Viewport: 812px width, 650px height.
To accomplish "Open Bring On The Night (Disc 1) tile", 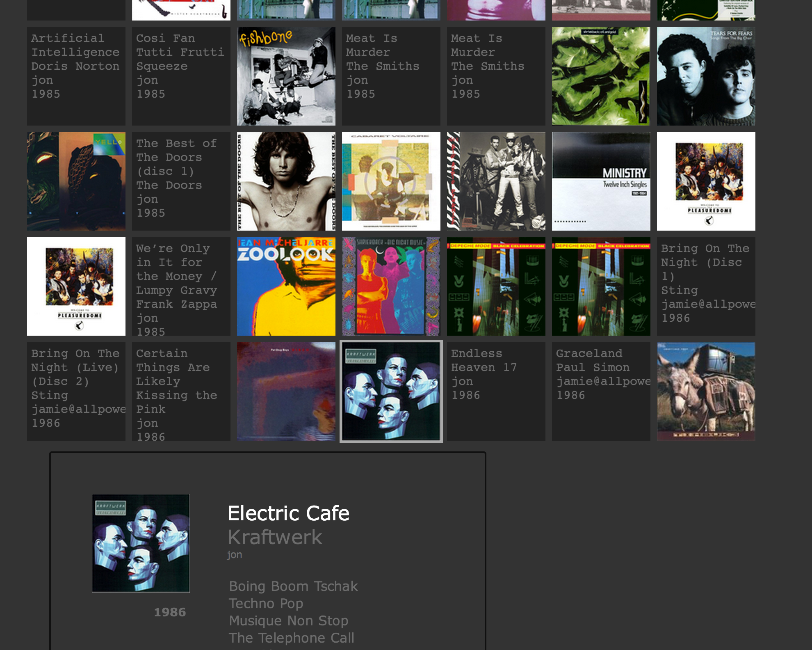I will pos(706,286).
